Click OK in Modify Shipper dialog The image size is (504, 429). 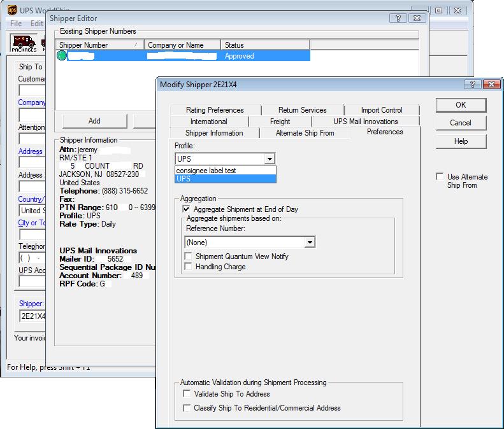click(x=461, y=105)
